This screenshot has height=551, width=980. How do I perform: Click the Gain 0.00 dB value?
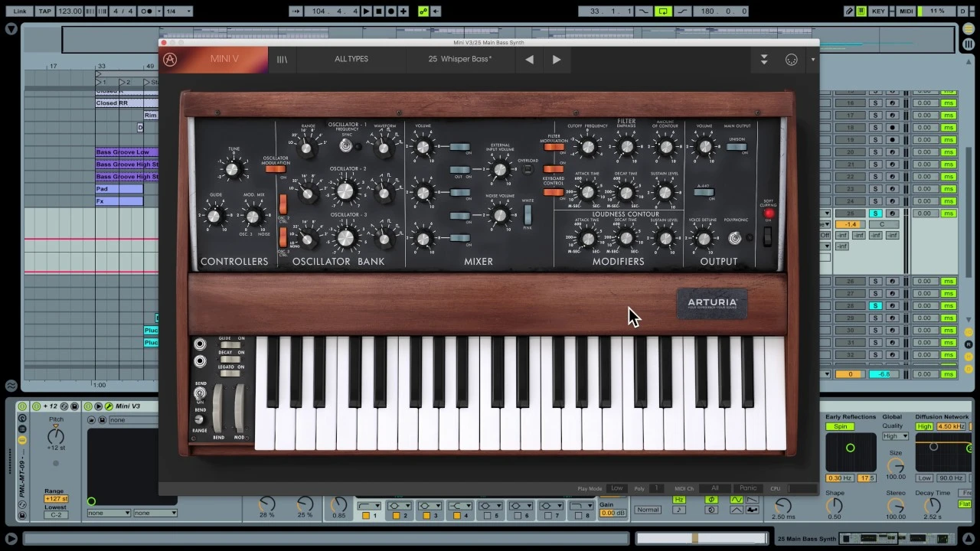612,513
